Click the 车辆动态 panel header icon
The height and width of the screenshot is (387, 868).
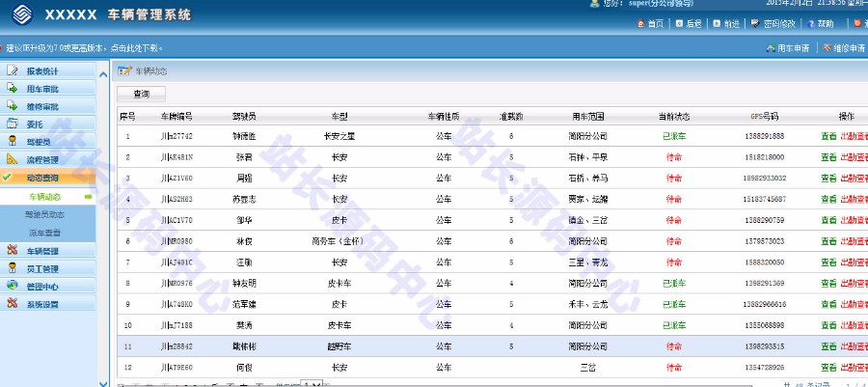coord(124,70)
